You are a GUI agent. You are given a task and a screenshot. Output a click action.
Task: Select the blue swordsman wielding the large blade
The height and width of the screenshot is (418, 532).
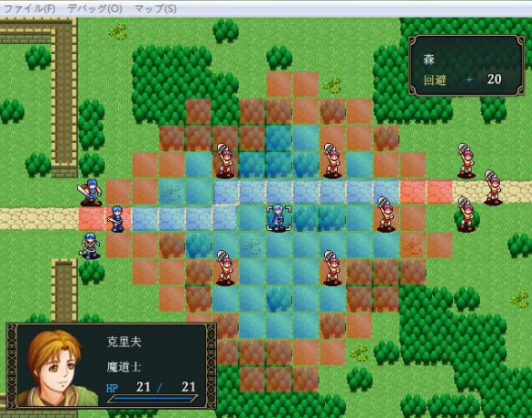click(90, 192)
